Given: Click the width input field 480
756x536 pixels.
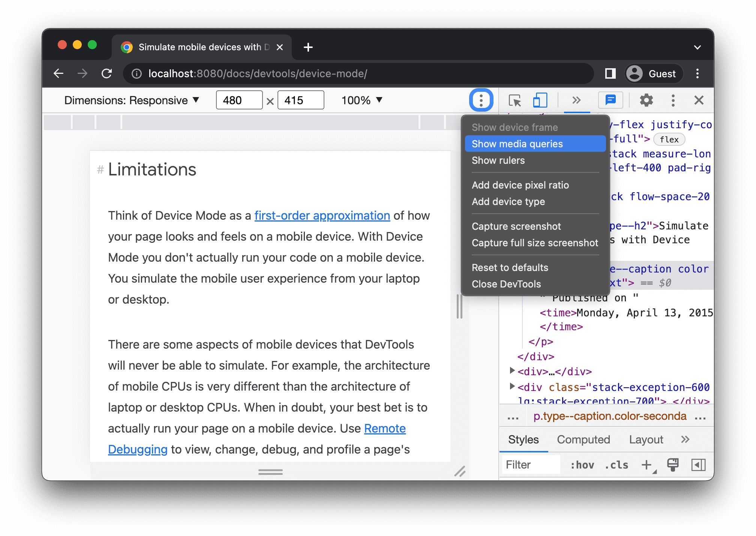Looking at the screenshot, I should pyautogui.click(x=238, y=100).
